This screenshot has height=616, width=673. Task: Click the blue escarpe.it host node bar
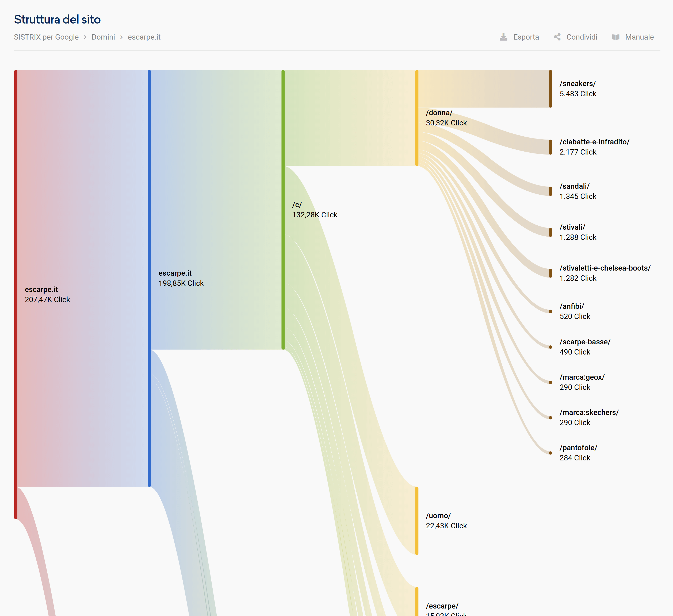click(x=149, y=278)
